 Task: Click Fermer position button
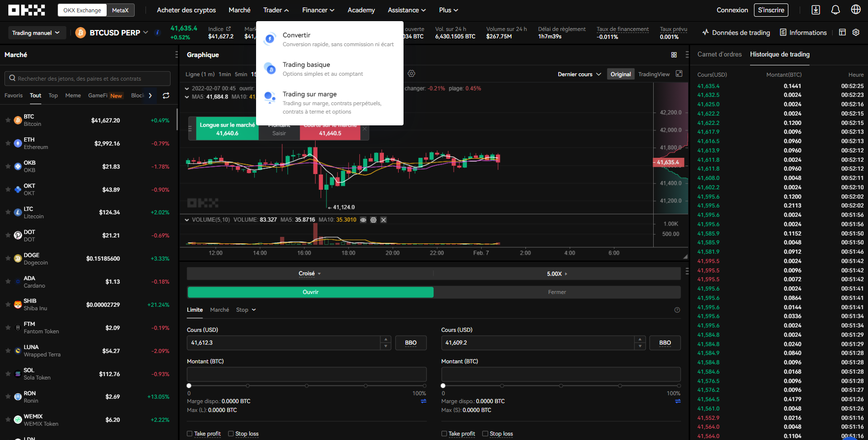(x=557, y=292)
